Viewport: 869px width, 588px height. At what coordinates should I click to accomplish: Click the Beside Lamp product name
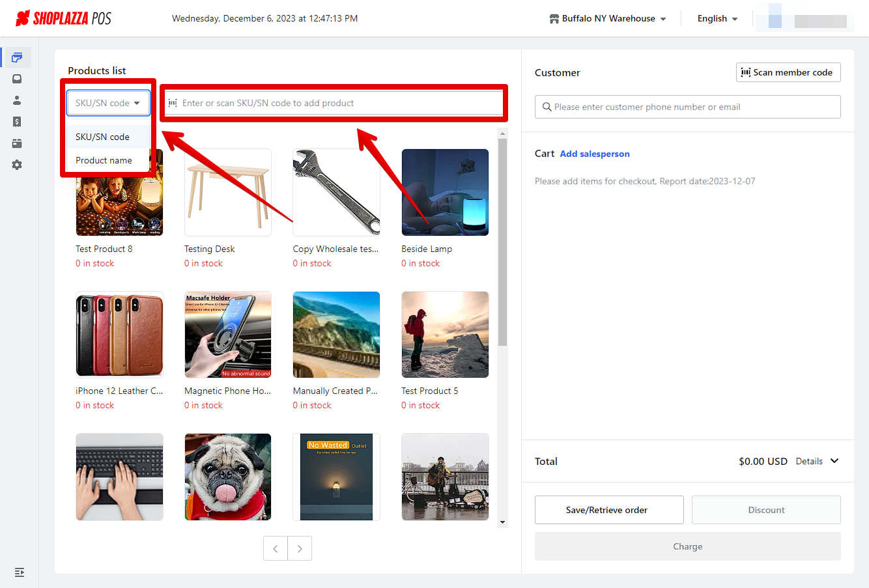click(x=427, y=249)
